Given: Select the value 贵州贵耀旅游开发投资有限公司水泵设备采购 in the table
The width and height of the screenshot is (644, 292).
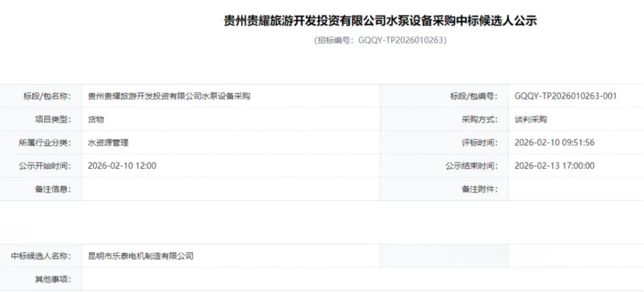Looking at the screenshot, I should [169, 96].
